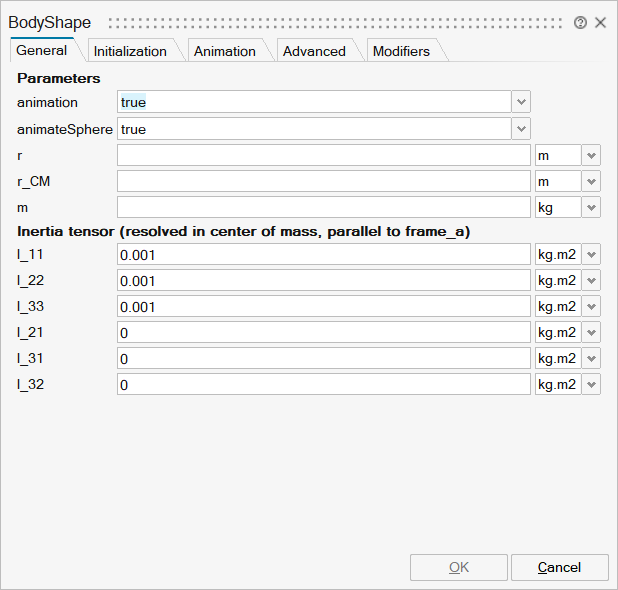The width and height of the screenshot is (618, 590).
Task: Focus the r_CM input field
Action: click(x=323, y=181)
